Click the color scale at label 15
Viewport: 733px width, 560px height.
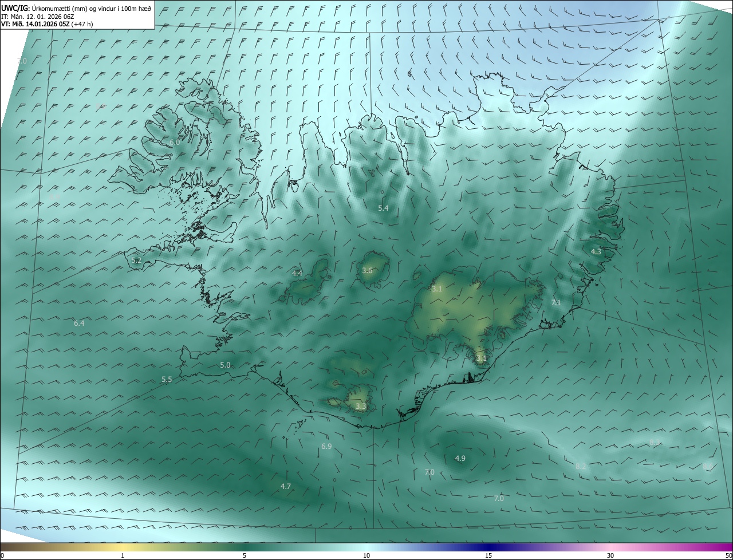488,555
